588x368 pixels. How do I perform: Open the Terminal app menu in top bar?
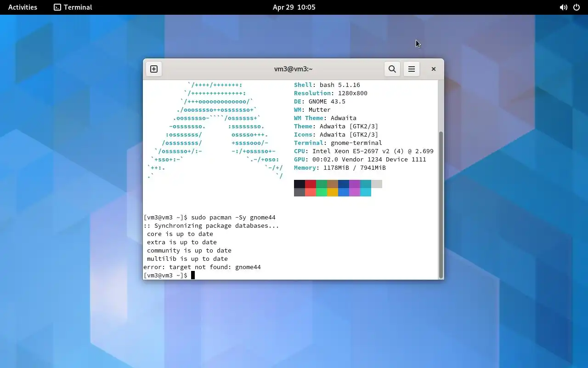pos(73,7)
